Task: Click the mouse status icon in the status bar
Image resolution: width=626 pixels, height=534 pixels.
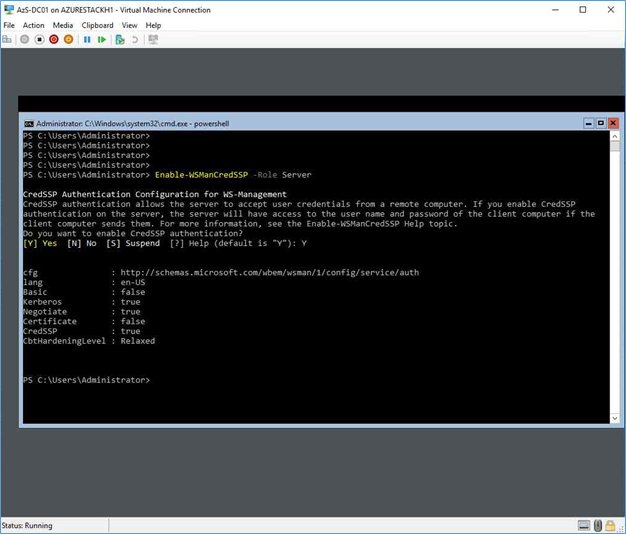Action: pos(598,525)
